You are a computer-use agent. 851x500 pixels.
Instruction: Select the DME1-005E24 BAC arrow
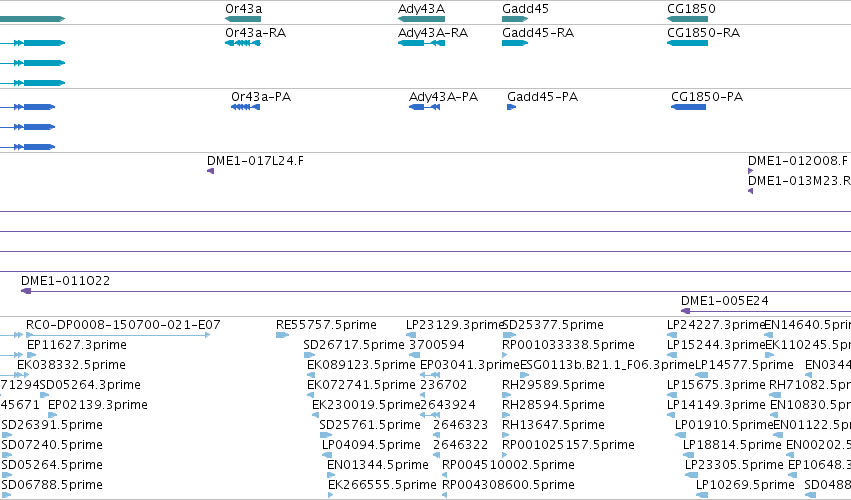coord(766,311)
